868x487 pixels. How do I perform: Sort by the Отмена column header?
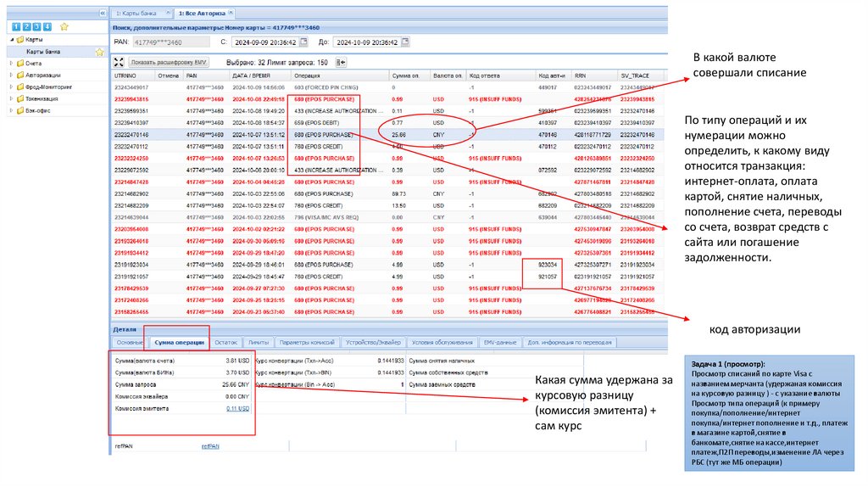click(169, 76)
